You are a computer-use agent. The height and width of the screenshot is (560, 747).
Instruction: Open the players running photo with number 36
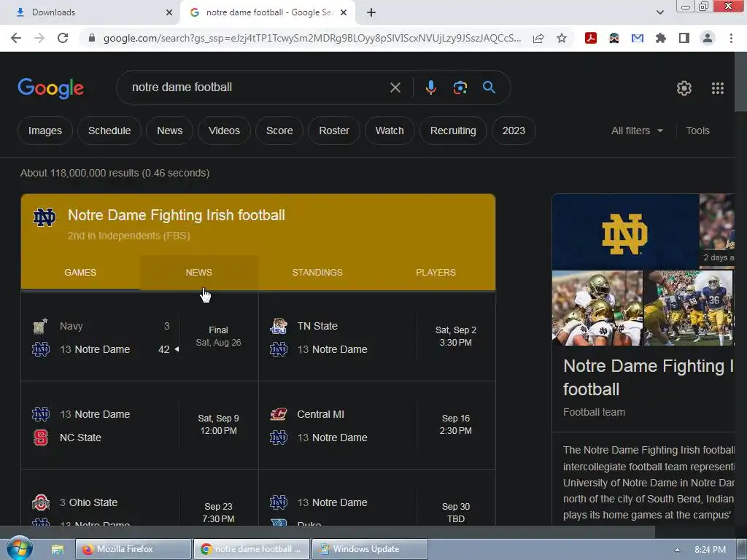pos(689,308)
